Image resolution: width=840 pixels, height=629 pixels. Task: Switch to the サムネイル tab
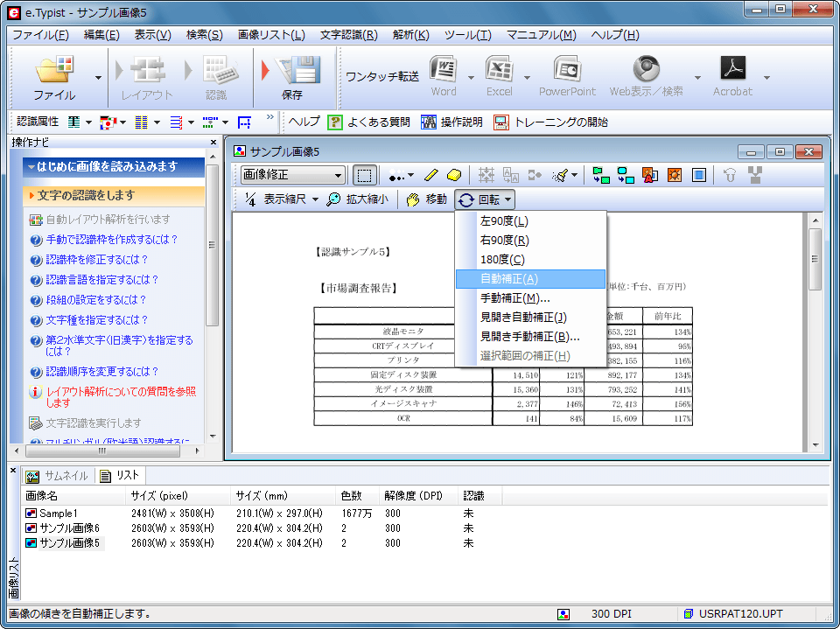58,476
